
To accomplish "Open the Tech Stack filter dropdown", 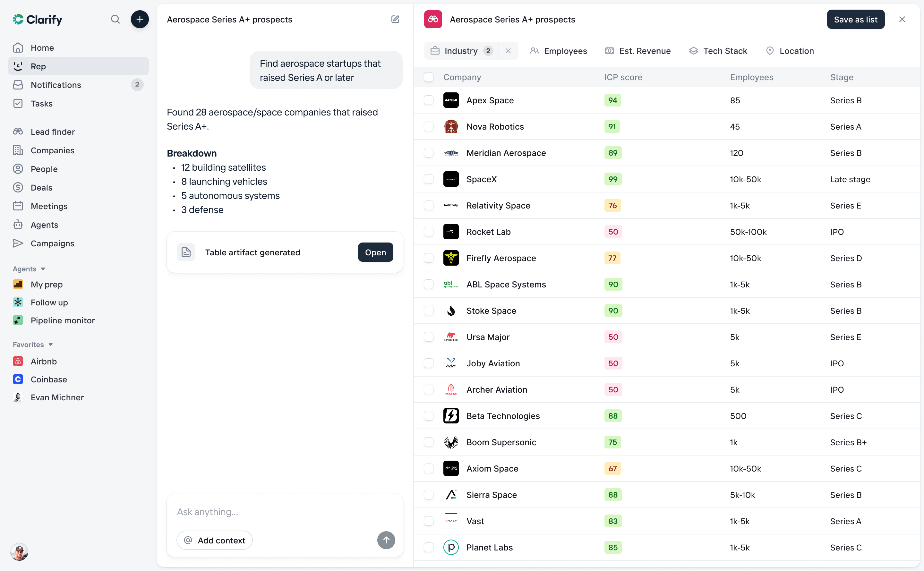I will pyautogui.click(x=718, y=51).
